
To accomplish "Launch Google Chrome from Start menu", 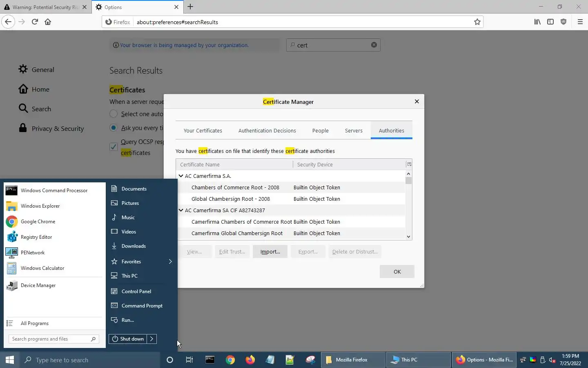I will click(x=54, y=222).
